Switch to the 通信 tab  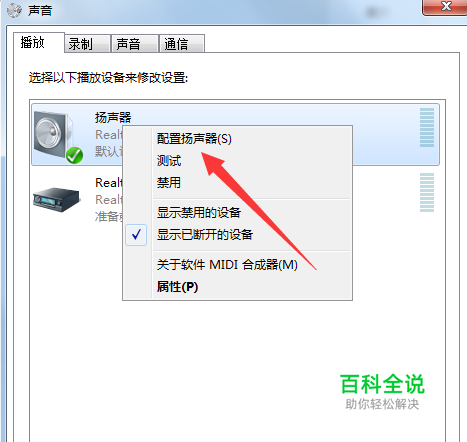[x=182, y=44]
